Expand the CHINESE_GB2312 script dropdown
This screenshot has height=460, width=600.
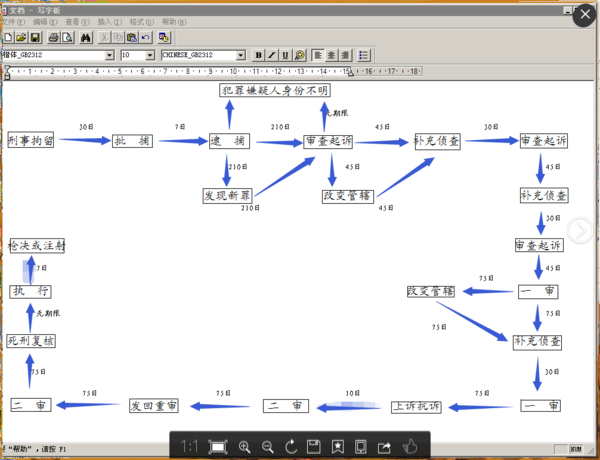pos(241,55)
